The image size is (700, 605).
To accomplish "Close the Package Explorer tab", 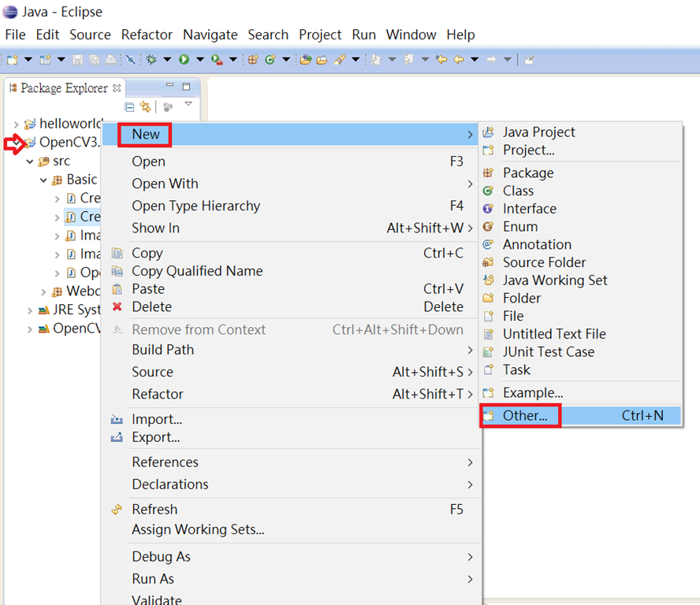I will [117, 88].
